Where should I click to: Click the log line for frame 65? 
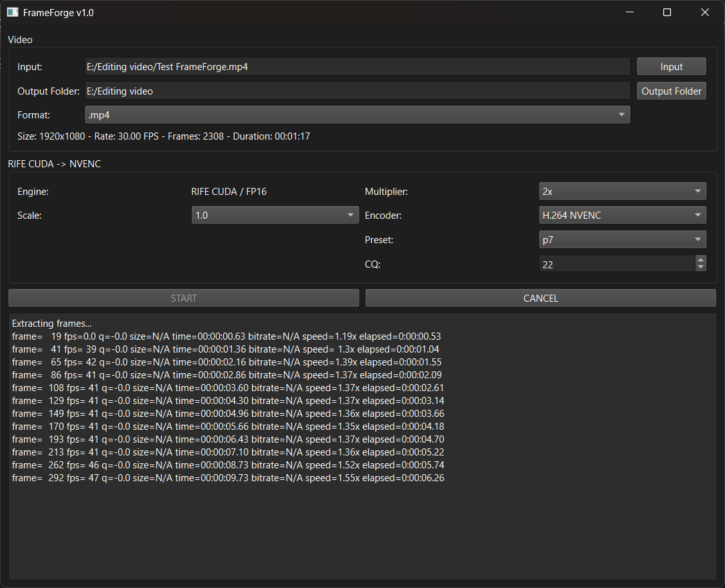point(227,362)
